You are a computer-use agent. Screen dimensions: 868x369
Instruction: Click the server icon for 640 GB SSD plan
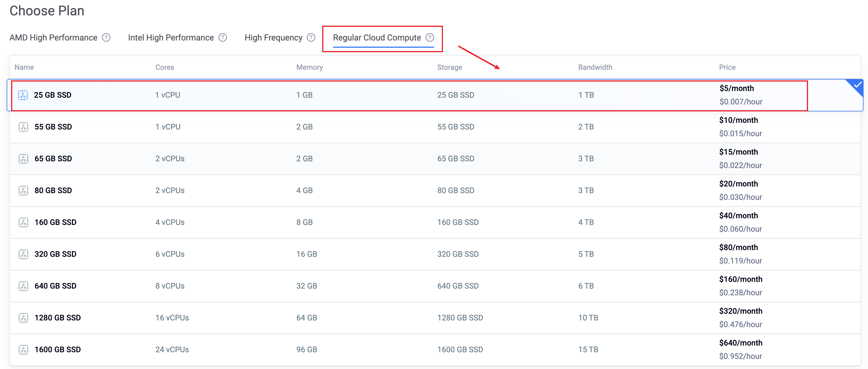pos(23,286)
